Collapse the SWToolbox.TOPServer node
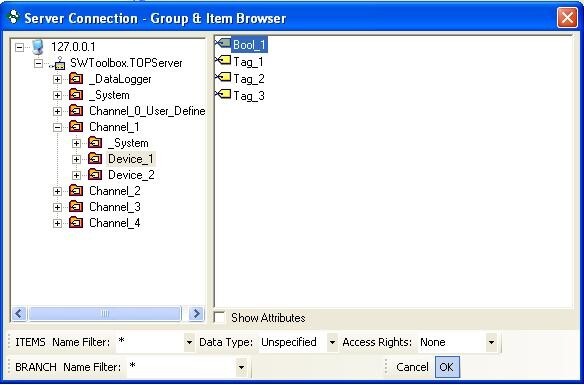Viewport: 584px width, 385px height. [x=38, y=63]
